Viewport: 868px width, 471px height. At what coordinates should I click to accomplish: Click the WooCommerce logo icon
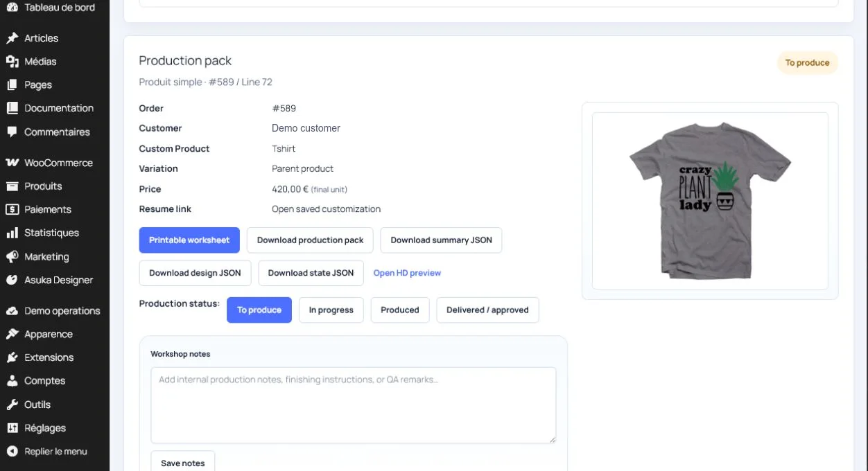point(12,163)
